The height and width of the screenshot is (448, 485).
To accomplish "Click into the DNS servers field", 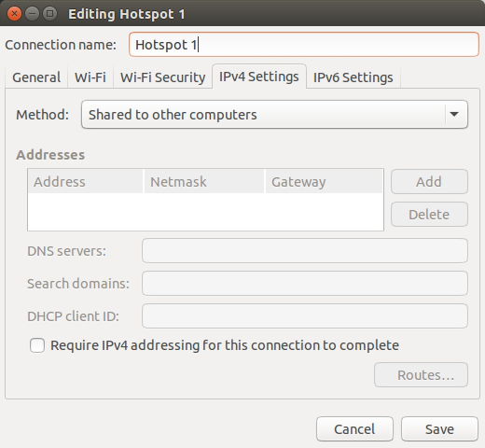I will [305, 251].
